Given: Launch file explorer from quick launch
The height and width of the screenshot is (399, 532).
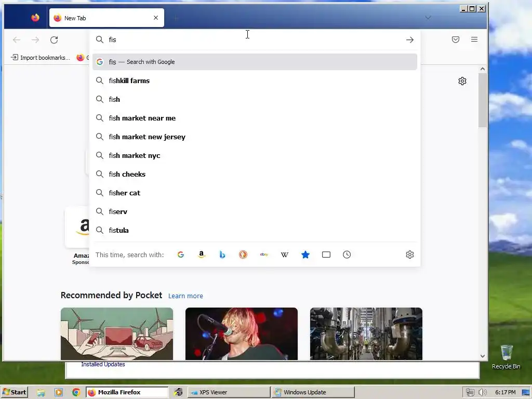Looking at the screenshot, I should 41,392.
